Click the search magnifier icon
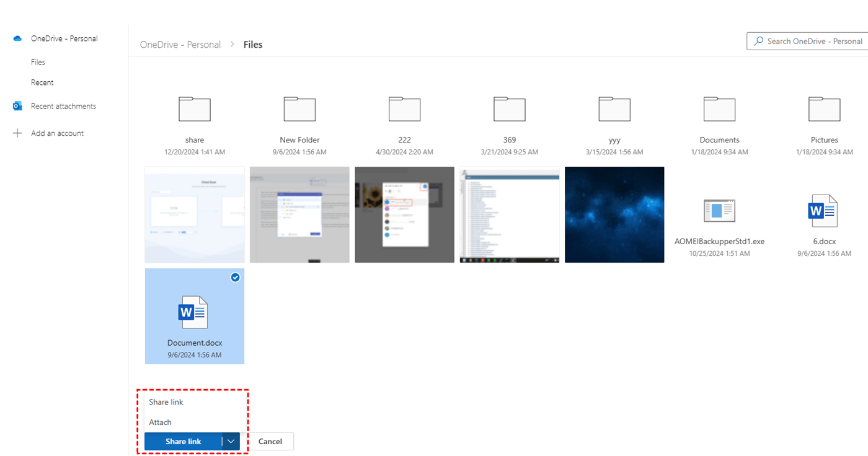The image size is (868, 456). [758, 42]
